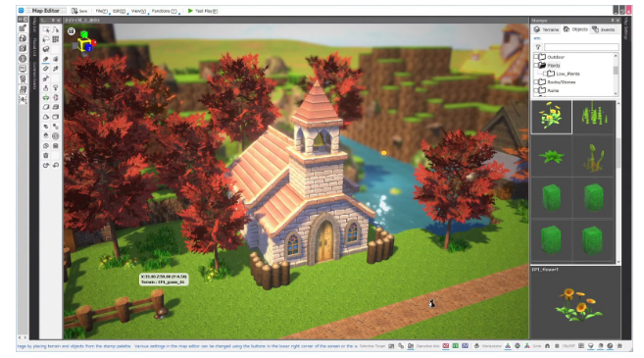Click the stamp search input field
Image resolution: width=644 pixels, height=358 pixels.
click(x=581, y=47)
